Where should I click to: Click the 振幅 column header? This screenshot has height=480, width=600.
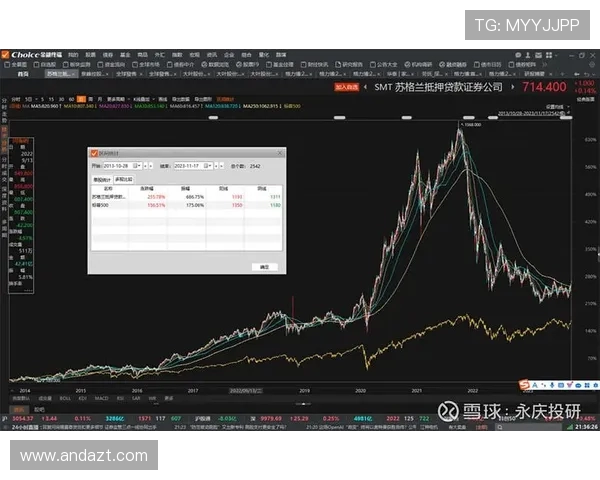tap(185, 188)
